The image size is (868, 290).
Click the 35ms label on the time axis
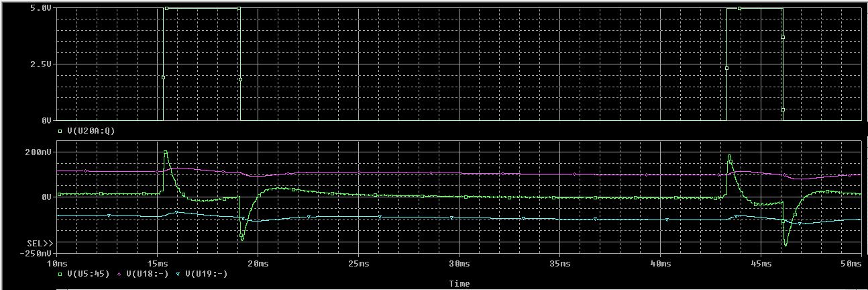point(559,264)
